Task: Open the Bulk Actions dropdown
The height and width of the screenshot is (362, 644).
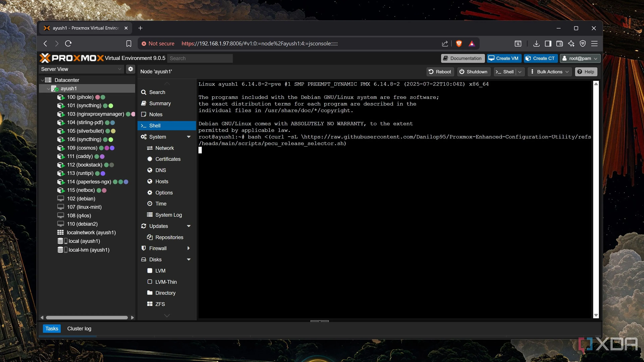Action: pos(550,72)
